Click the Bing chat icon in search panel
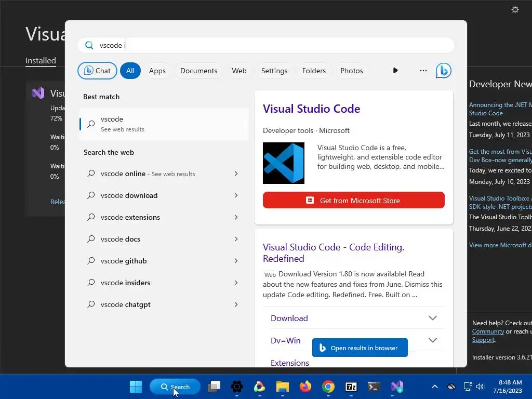This screenshot has height=399, width=532. point(444,71)
